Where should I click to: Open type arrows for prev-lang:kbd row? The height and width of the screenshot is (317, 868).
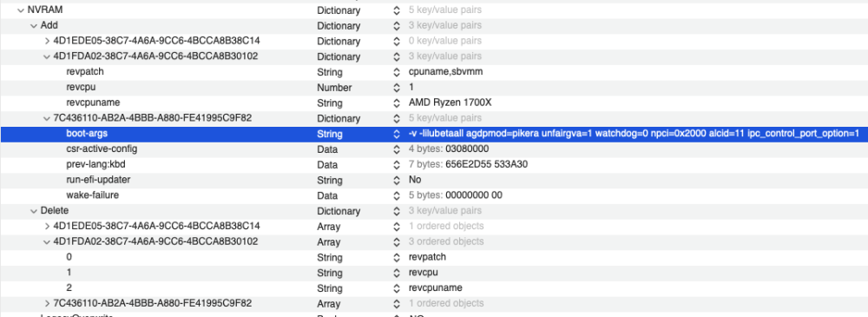397,165
